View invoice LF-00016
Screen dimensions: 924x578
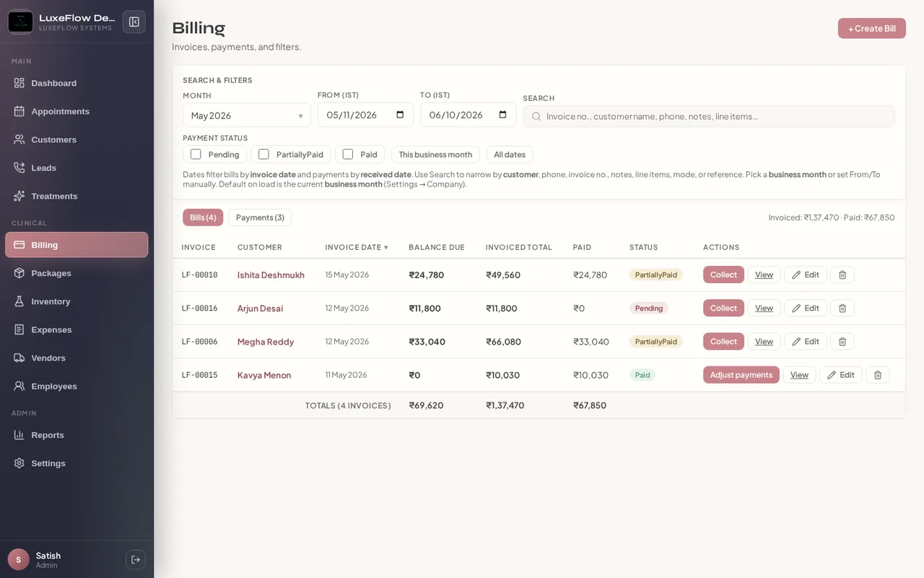(764, 308)
